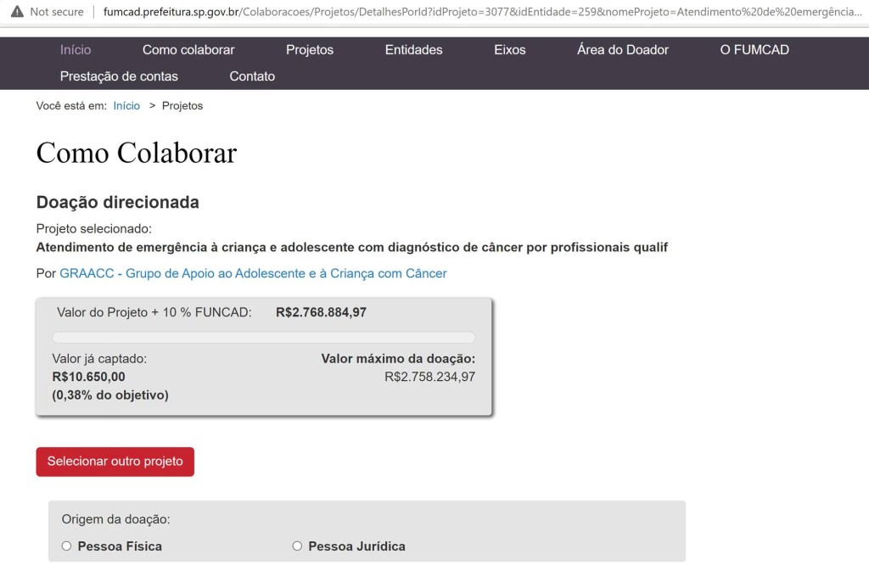Go to the Projetos menu item
Image resolution: width=869 pixels, height=588 pixels.
(310, 50)
